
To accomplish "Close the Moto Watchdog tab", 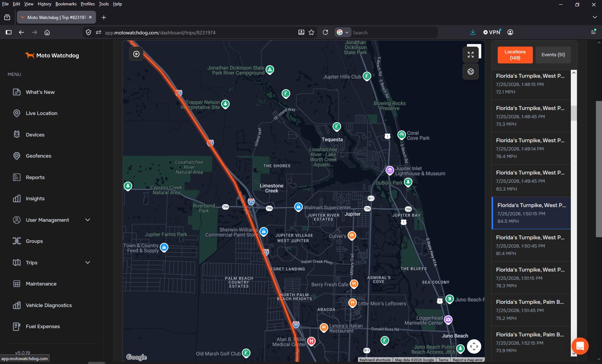I will click(x=90, y=17).
